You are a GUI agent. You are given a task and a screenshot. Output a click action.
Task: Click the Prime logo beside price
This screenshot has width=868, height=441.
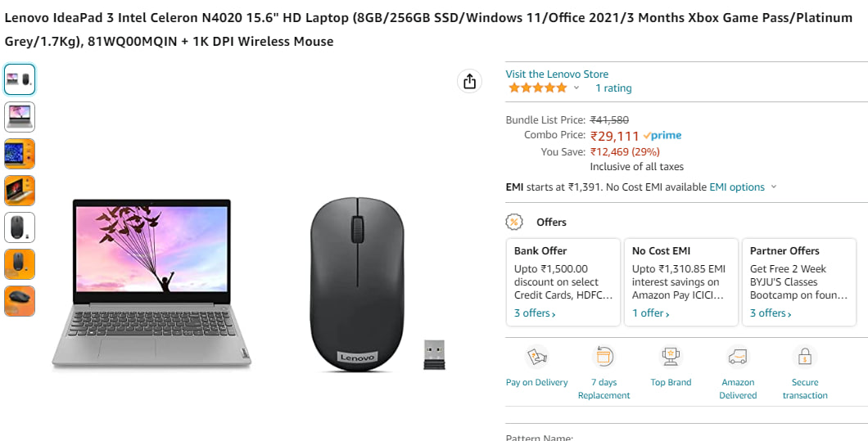click(662, 136)
